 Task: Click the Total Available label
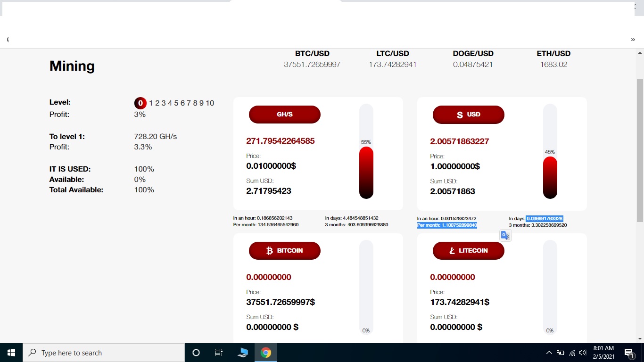(76, 190)
